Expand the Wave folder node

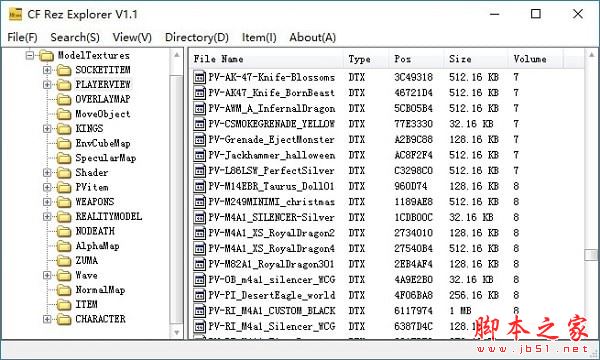[47, 275]
